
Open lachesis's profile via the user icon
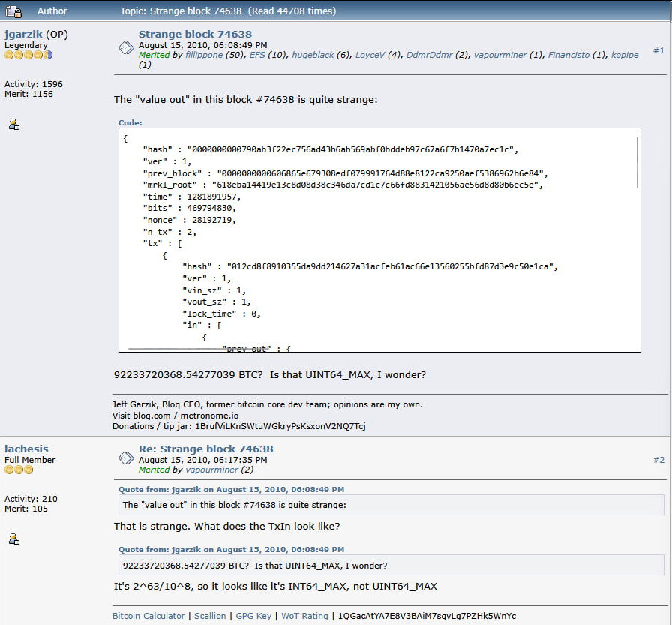[14, 539]
